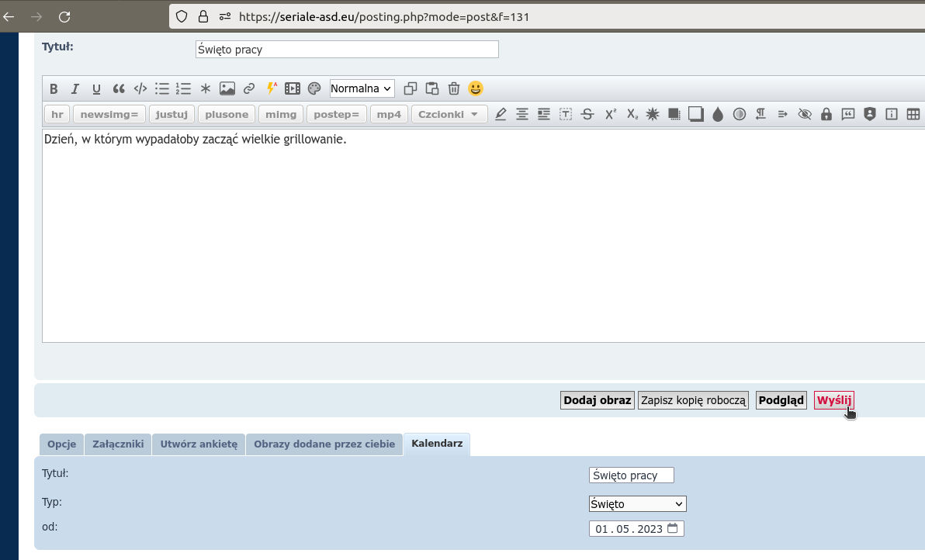Apply subscript formatting
Image resolution: width=925 pixels, height=560 pixels.
pyautogui.click(x=632, y=114)
